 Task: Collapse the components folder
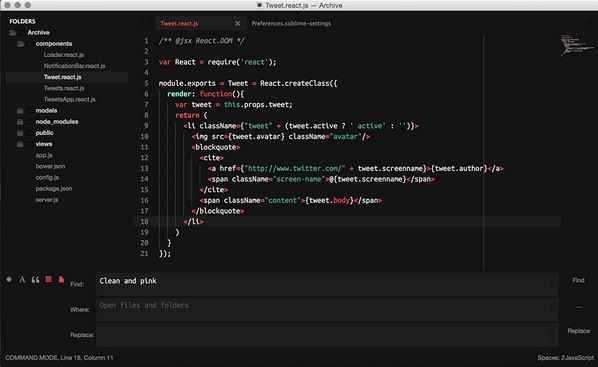click(x=21, y=44)
